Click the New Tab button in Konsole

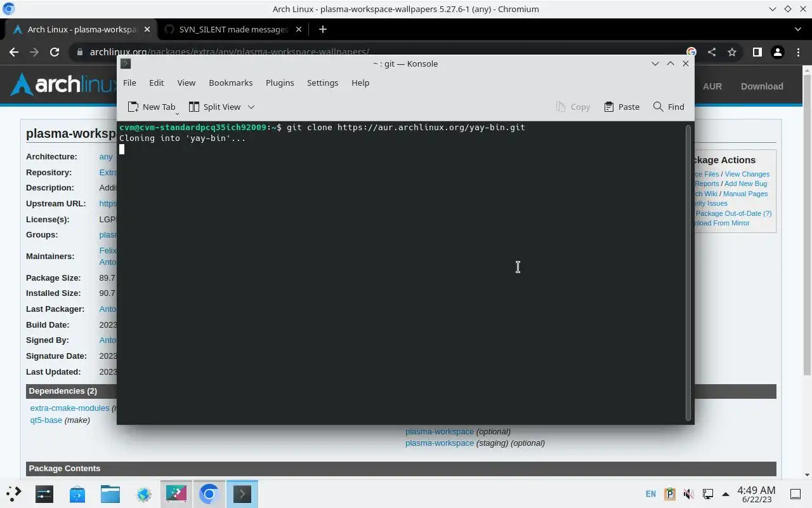coord(151,107)
